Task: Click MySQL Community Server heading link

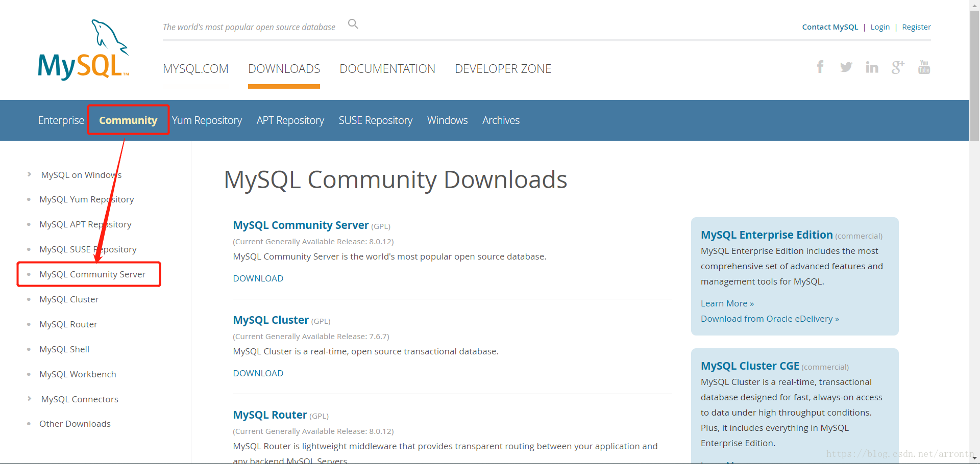Action: 301,225
